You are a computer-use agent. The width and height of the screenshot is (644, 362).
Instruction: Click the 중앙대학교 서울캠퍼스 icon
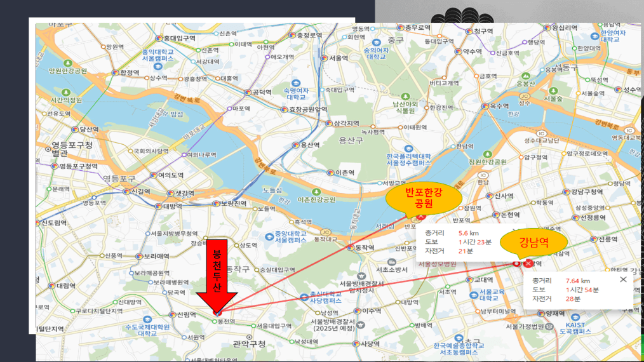(269, 237)
